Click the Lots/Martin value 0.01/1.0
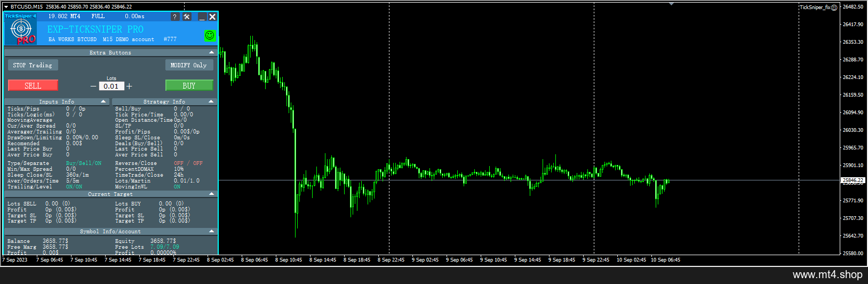Image resolution: width=868 pixels, height=284 pixels. click(x=187, y=181)
